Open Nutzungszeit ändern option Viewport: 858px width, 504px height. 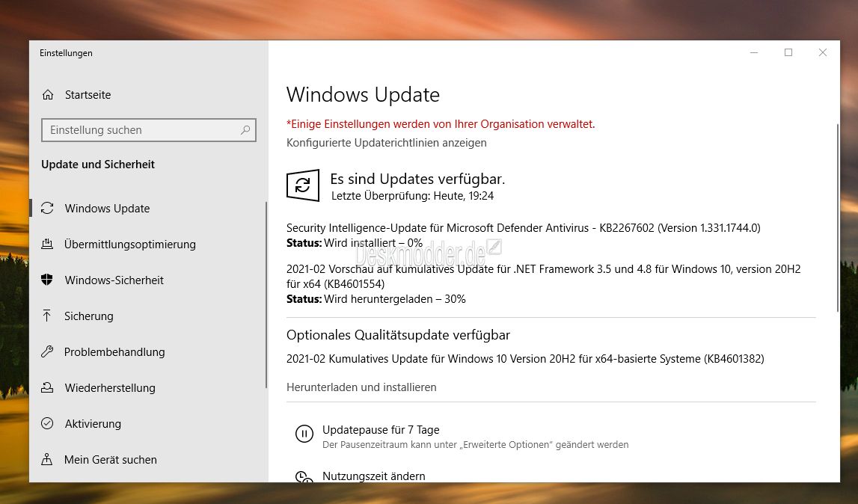tap(374, 476)
